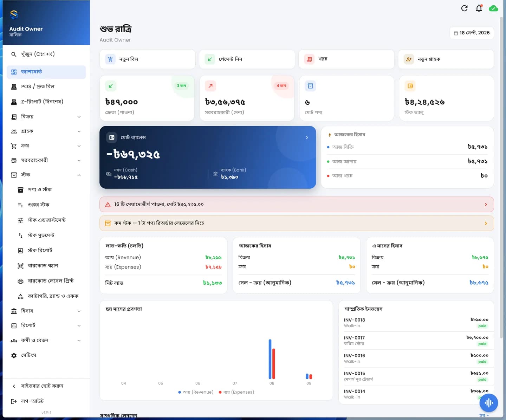Click the receipt icon on খরচ card
The height and width of the screenshot is (420, 506).
point(309,59)
